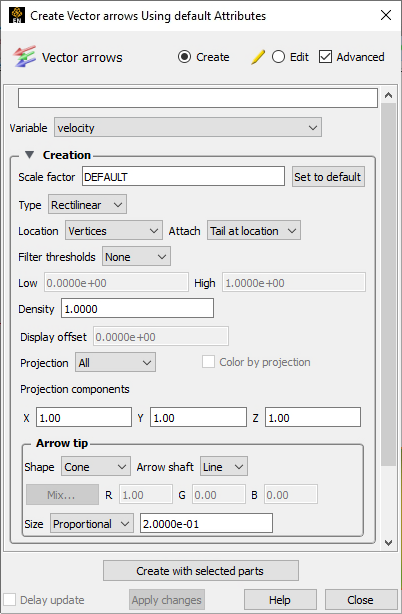Click the vertical scrollbar thumb
402x614 pixels.
tap(388, 284)
